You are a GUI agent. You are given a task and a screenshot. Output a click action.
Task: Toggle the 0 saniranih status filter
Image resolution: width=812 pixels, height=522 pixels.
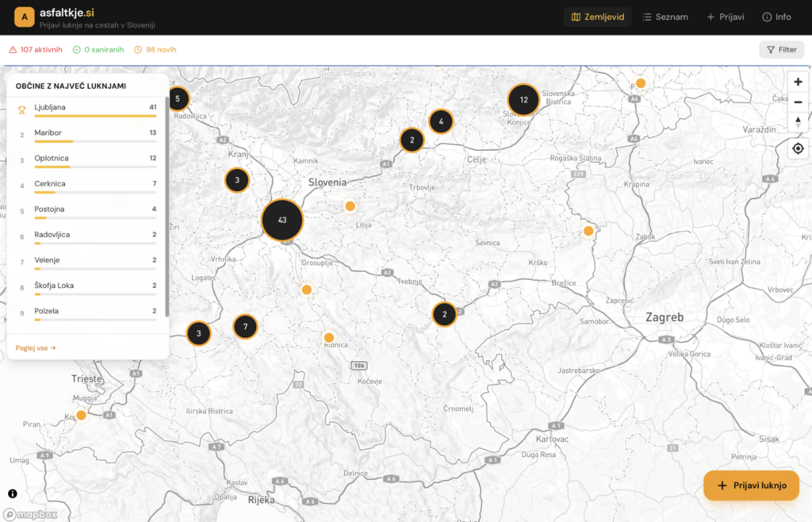(x=98, y=50)
